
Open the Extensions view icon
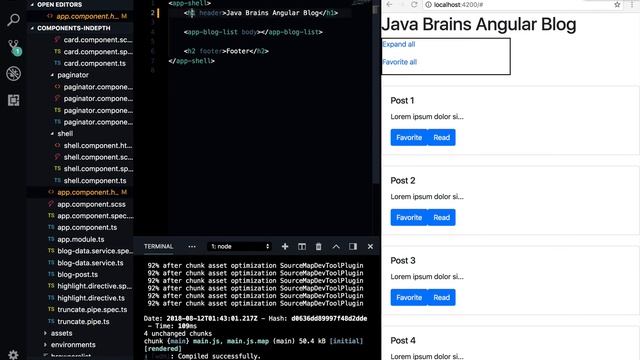[13, 100]
